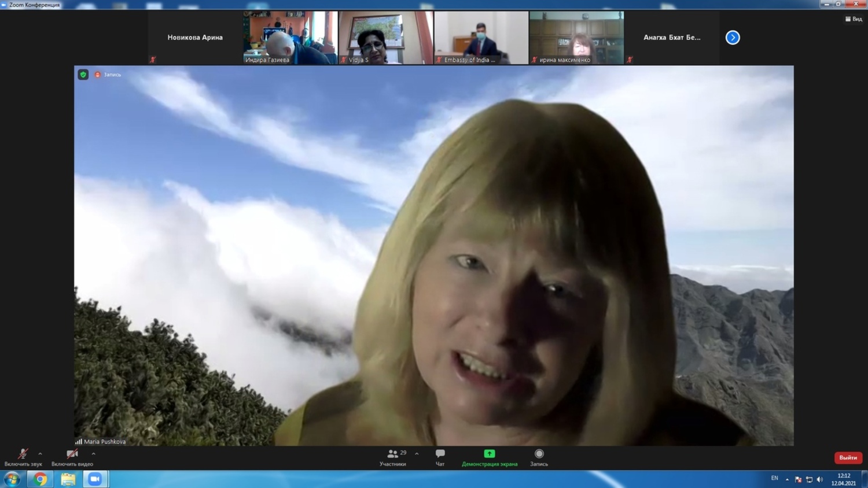868x488 pixels.
Task: Open File Explorer from the taskbar
Action: point(68,479)
